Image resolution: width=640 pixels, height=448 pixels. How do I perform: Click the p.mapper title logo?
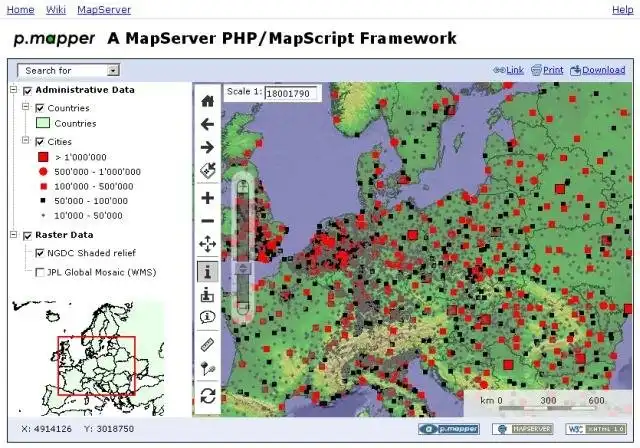(54, 39)
